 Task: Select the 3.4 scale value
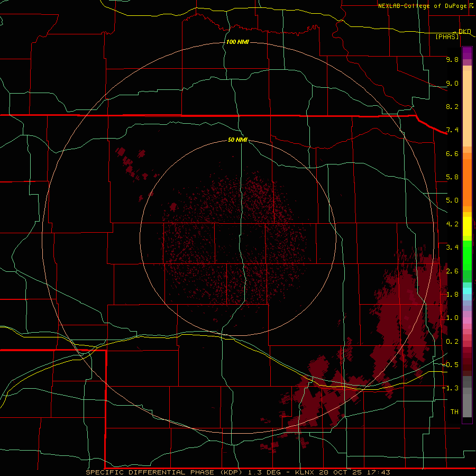452,248
